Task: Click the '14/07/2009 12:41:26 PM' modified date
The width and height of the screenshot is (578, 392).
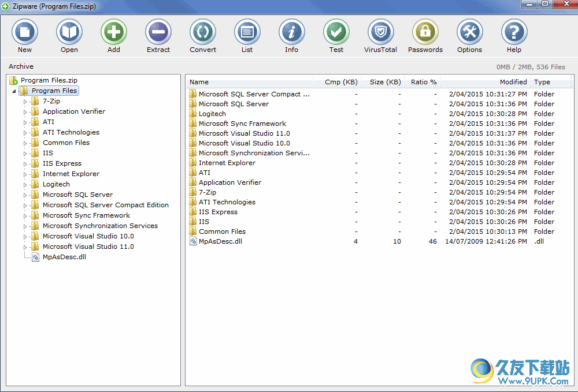Action: [486, 241]
